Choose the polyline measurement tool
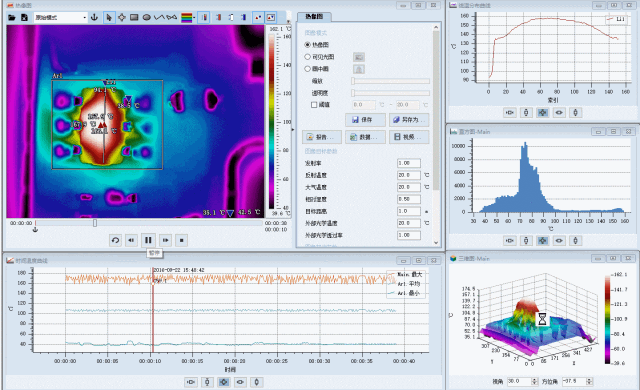Image resolution: width=640 pixels, height=390 pixels. (159, 18)
